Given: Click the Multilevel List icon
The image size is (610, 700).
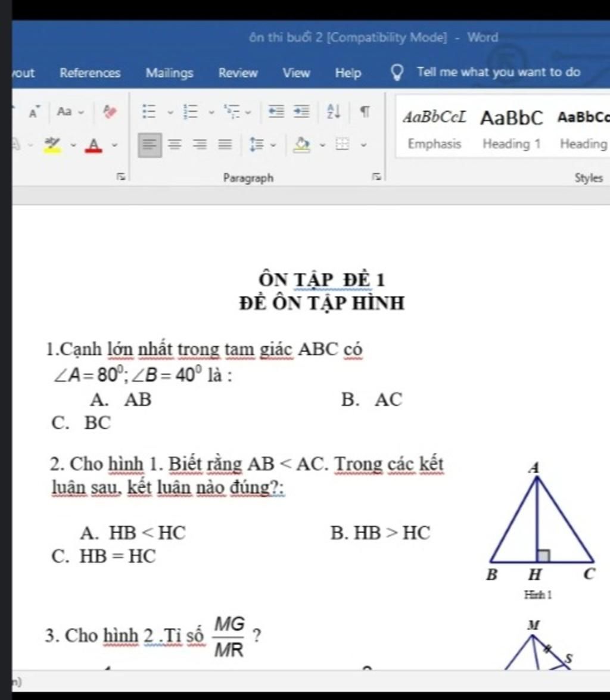Looking at the screenshot, I should coord(232,111).
